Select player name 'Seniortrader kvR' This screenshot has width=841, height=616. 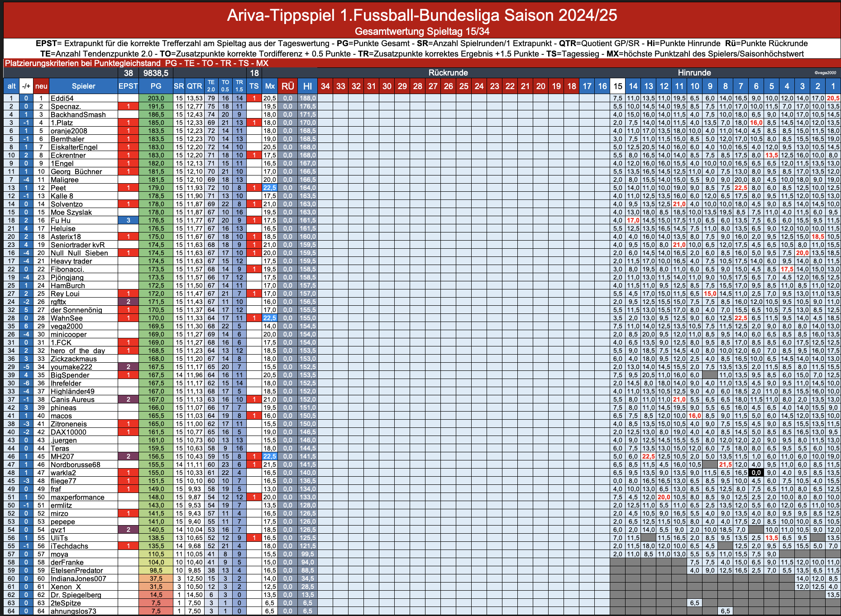point(77,245)
